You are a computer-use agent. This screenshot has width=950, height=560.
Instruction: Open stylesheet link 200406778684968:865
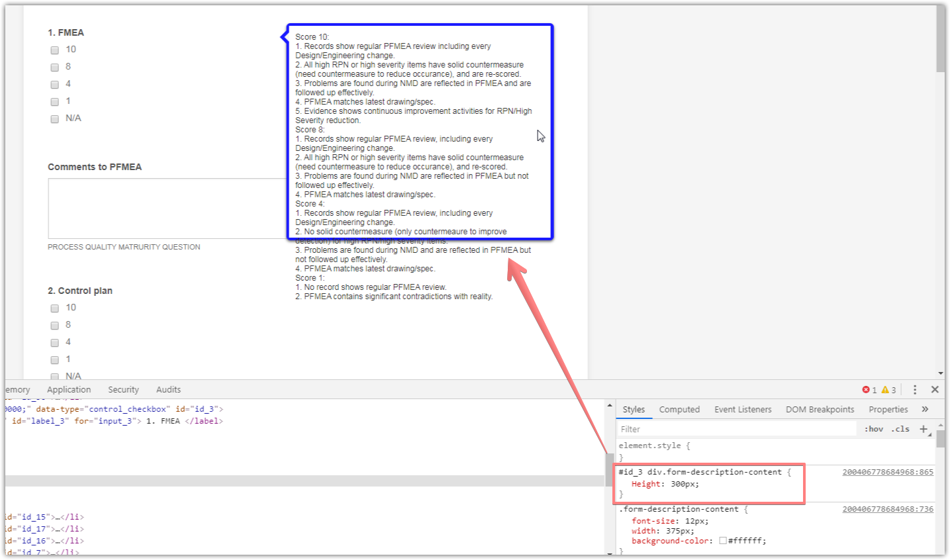point(888,471)
